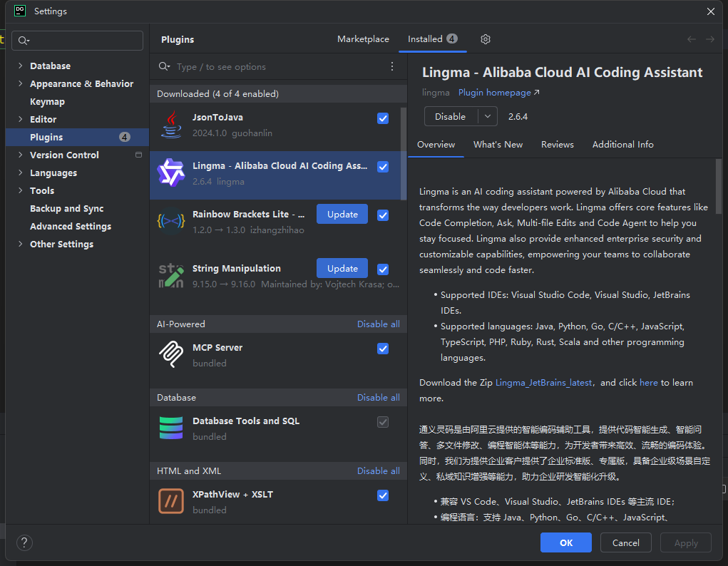The width and height of the screenshot is (728, 566).
Task: Click the 'here' link to learn more
Action: pos(649,383)
